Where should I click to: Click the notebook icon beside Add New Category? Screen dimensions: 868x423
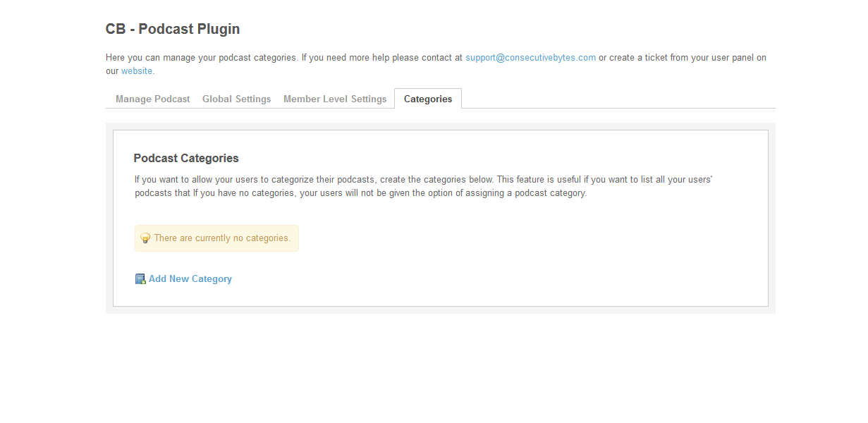(x=140, y=279)
